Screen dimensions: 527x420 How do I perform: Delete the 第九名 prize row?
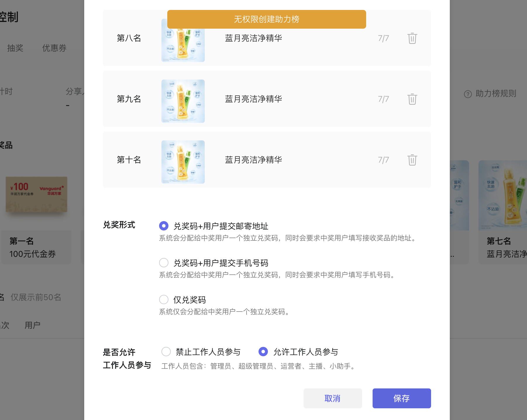click(412, 99)
